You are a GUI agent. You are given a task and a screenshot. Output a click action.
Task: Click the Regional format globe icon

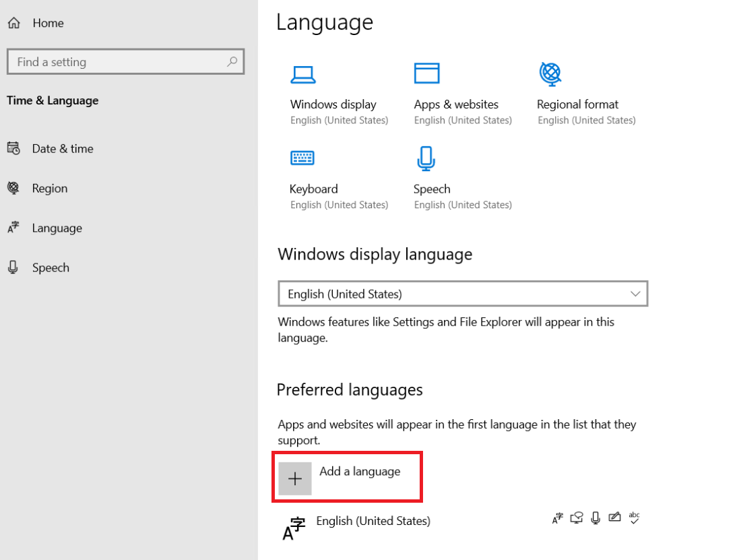550,74
